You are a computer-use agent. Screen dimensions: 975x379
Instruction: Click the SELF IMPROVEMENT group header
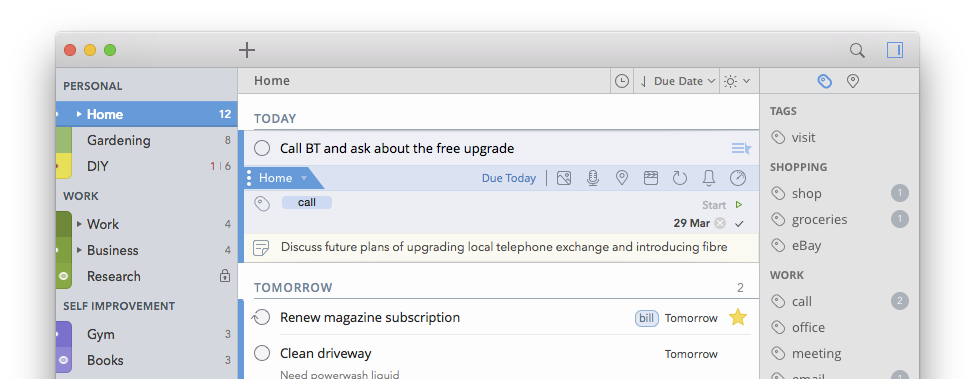[x=119, y=306]
